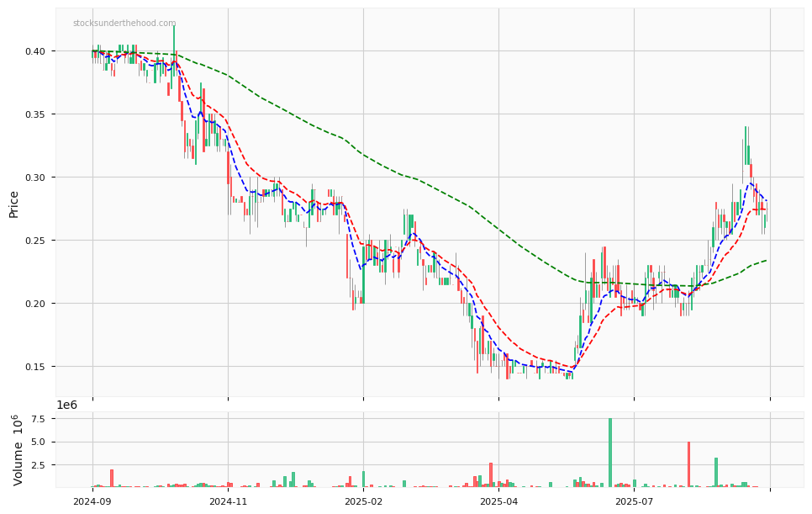The image size is (812, 514).
Task: Click the tallest green volume bar
Action: pyautogui.click(x=610, y=453)
